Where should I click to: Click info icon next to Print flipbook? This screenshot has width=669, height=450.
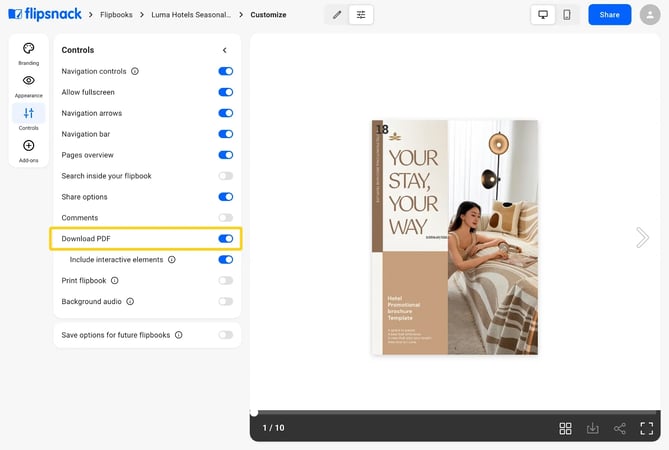[115, 280]
